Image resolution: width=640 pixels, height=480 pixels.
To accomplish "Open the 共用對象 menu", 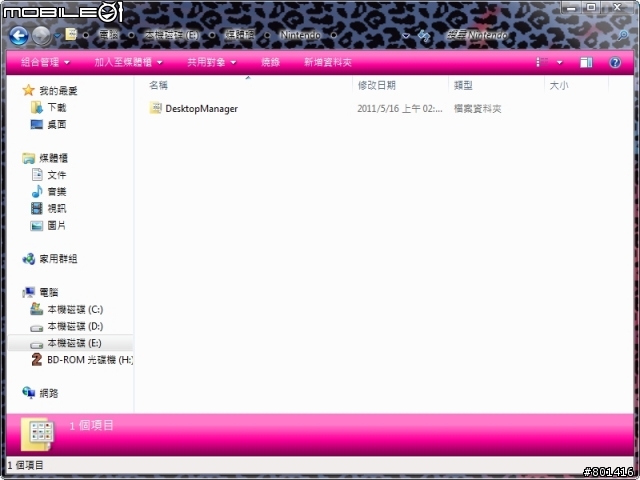I will [x=211, y=62].
